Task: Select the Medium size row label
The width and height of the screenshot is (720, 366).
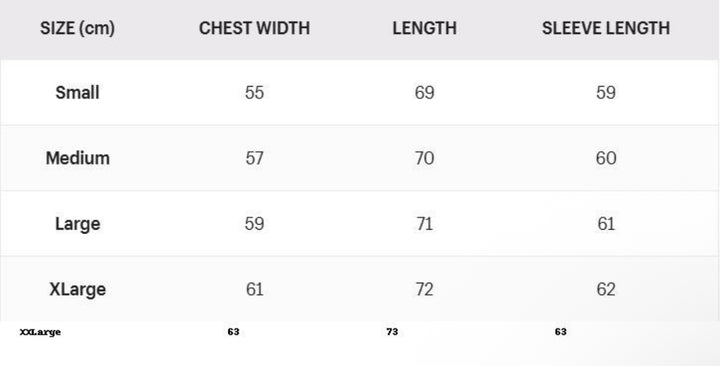Action: 78,158
